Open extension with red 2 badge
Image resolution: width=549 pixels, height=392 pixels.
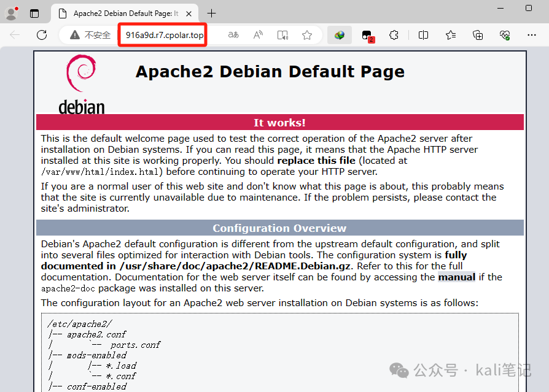(x=368, y=36)
